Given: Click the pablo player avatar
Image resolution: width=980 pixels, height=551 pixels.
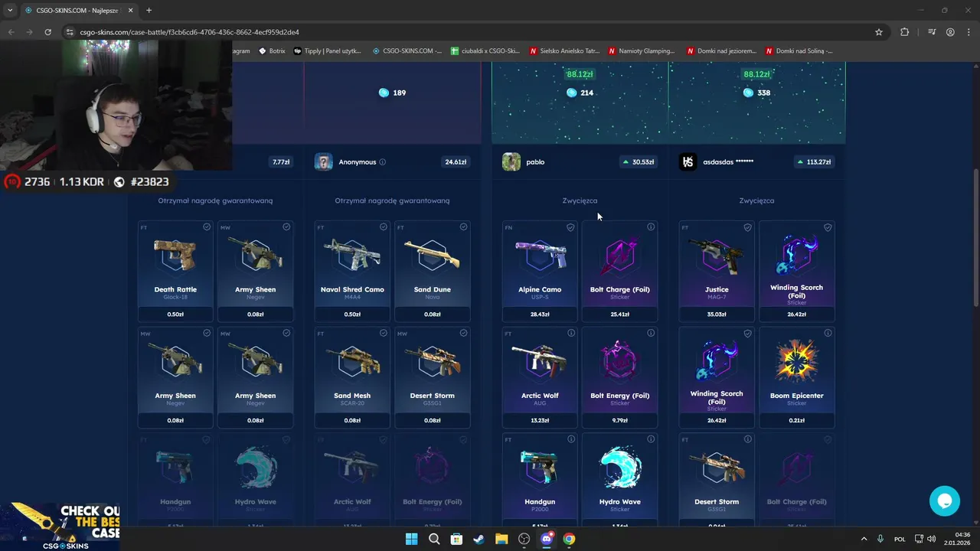Looking at the screenshot, I should tap(511, 162).
